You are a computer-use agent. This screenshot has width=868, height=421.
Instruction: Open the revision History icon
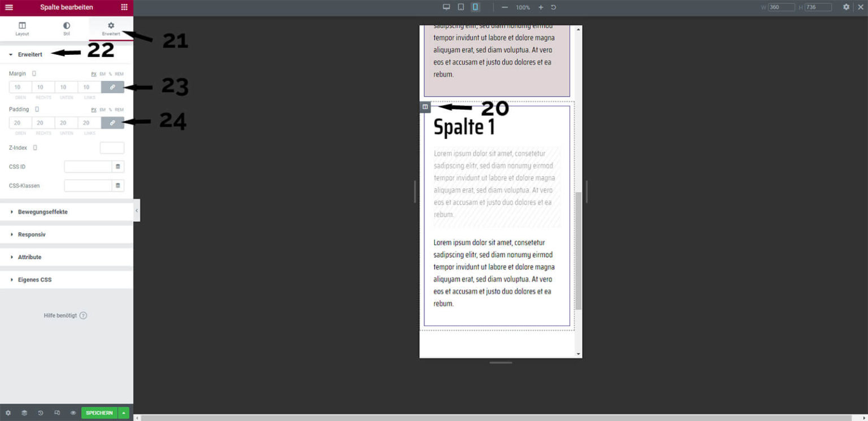click(x=40, y=413)
